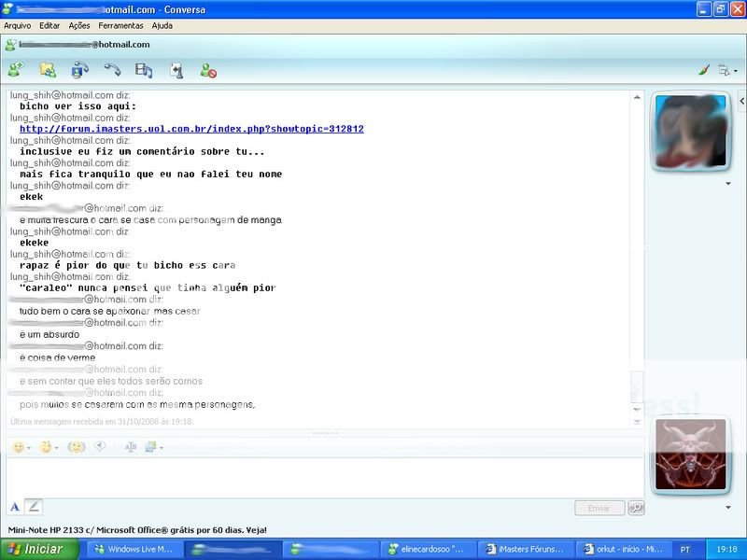
Task: Click in the message input field
Action: [317, 476]
